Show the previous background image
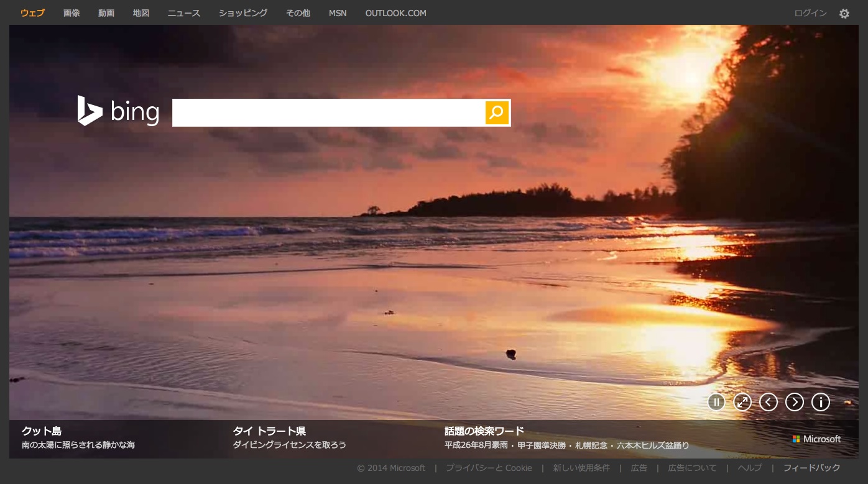Viewport: 868px width, 484px height. pyautogui.click(x=769, y=402)
